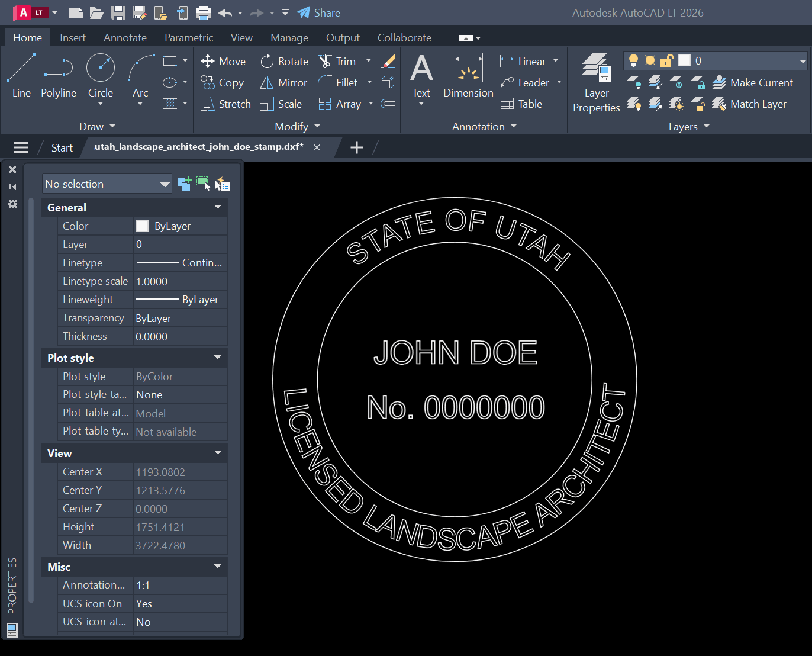Click the ByLayer color swatch
This screenshot has width=812, height=656.
click(142, 226)
